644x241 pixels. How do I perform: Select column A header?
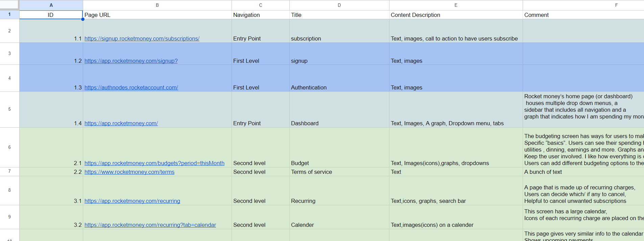click(x=51, y=5)
